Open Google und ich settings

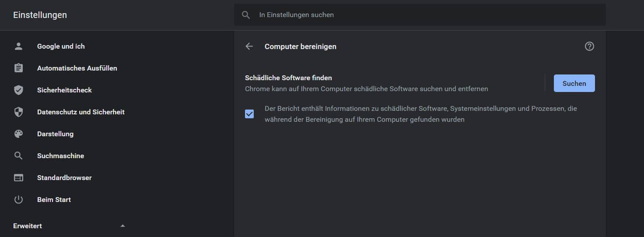tap(61, 46)
